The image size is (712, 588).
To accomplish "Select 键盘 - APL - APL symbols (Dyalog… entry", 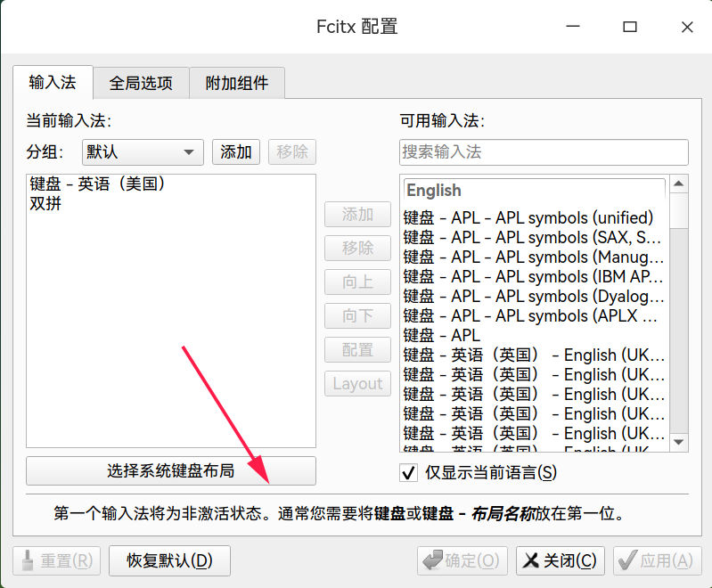I will (x=534, y=296).
